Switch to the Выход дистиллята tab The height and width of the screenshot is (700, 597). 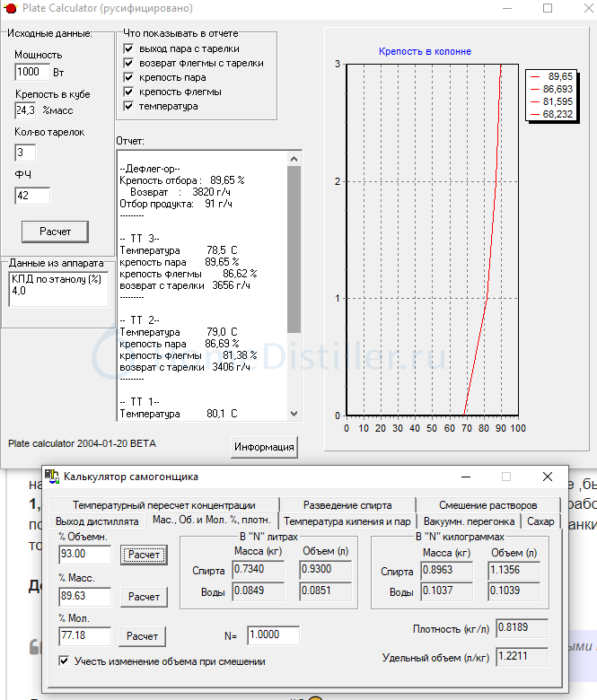click(x=97, y=521)
